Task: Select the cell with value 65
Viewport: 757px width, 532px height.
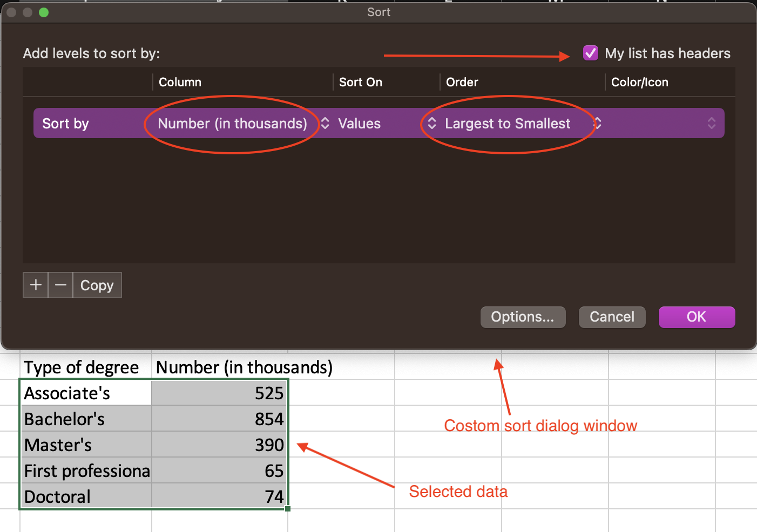Action: point(220,471)
